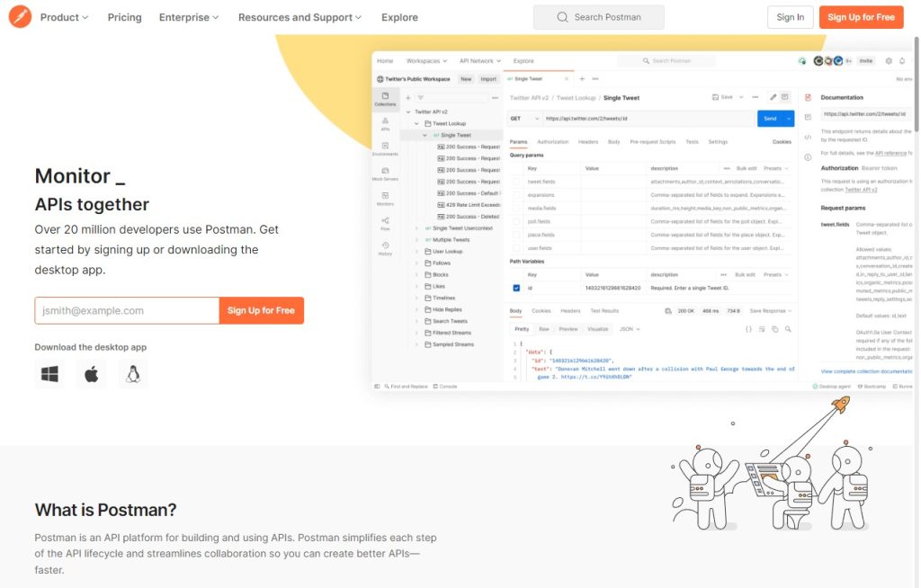Image resolution: width=921 pixels, height=588 pixels.
Task: Select '429 Rate Limit Exceeded' example in the tree
Action: [469, 205]
